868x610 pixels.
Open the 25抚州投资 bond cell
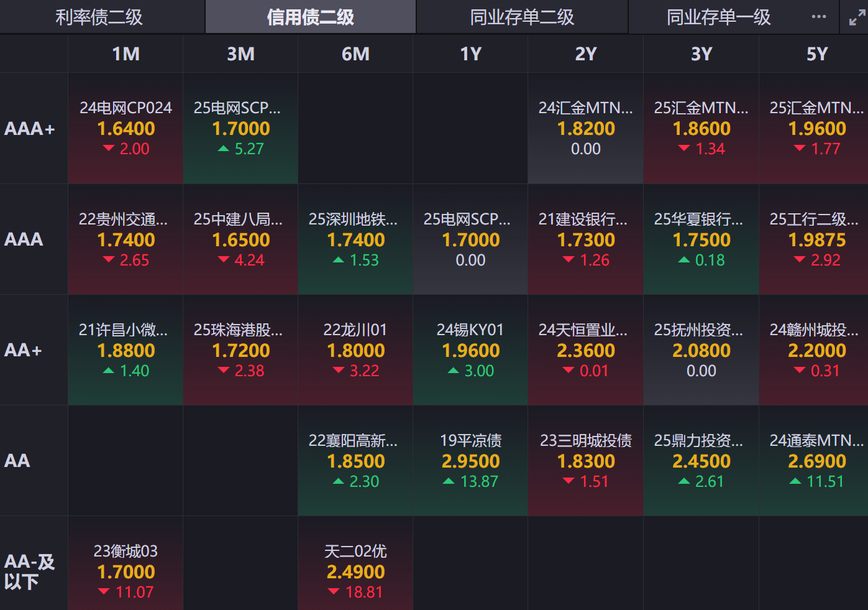click(701, 350)
